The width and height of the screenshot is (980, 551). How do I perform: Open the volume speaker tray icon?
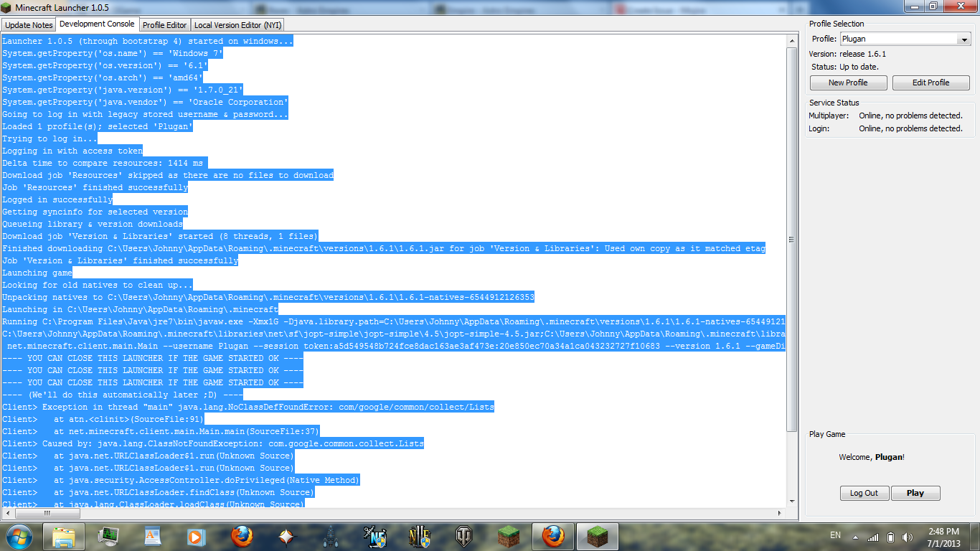coord(908,537)
